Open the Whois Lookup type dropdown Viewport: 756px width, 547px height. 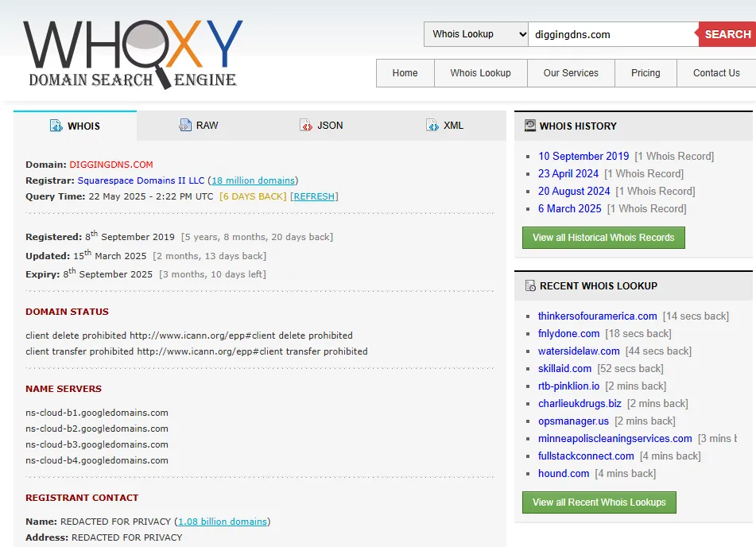[476, 34]
